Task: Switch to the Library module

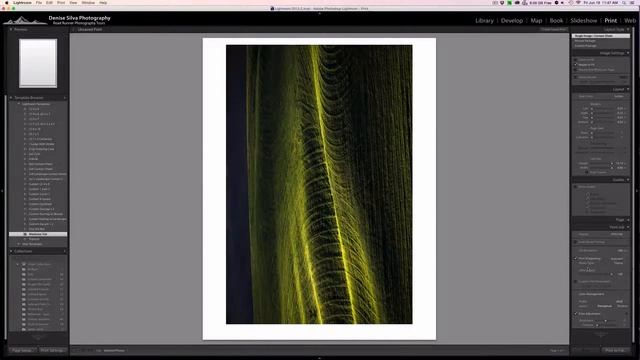Action: click(x=484, y=20)
